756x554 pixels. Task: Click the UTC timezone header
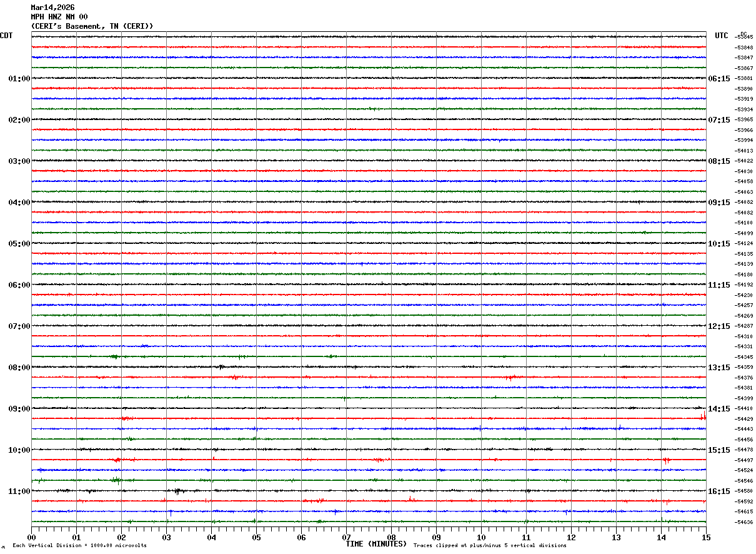point(722,36)
